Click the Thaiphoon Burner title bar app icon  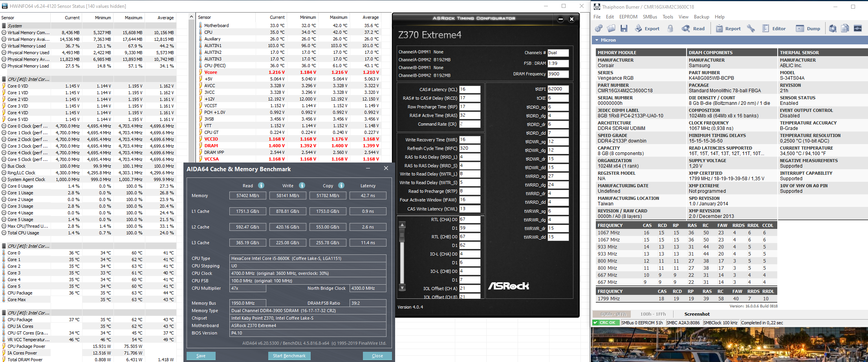point(597,7)
